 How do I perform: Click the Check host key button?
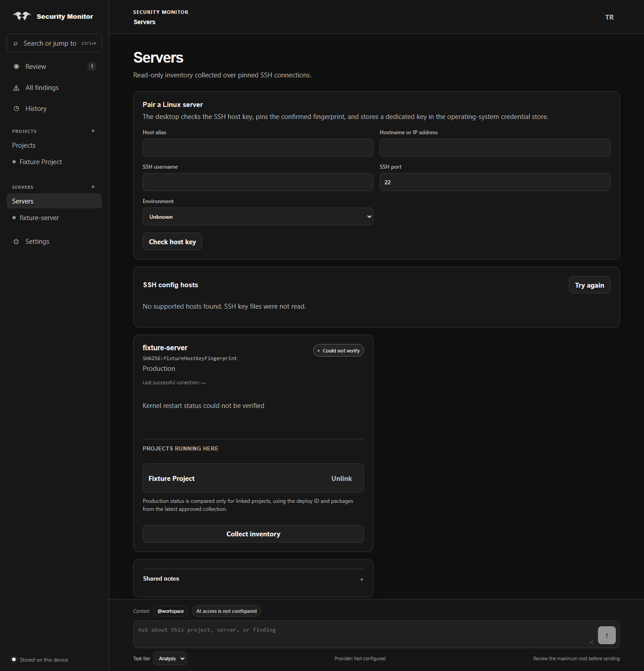coord(172,242)
